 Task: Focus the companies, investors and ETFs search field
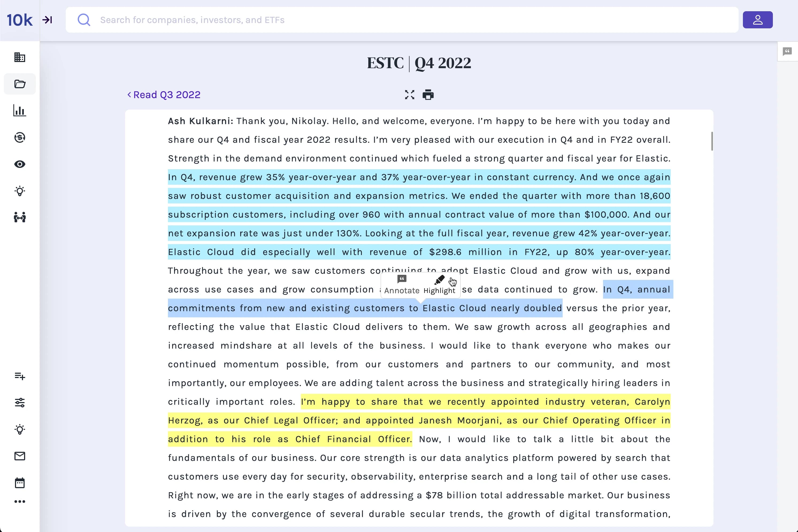tap(402, 20)
